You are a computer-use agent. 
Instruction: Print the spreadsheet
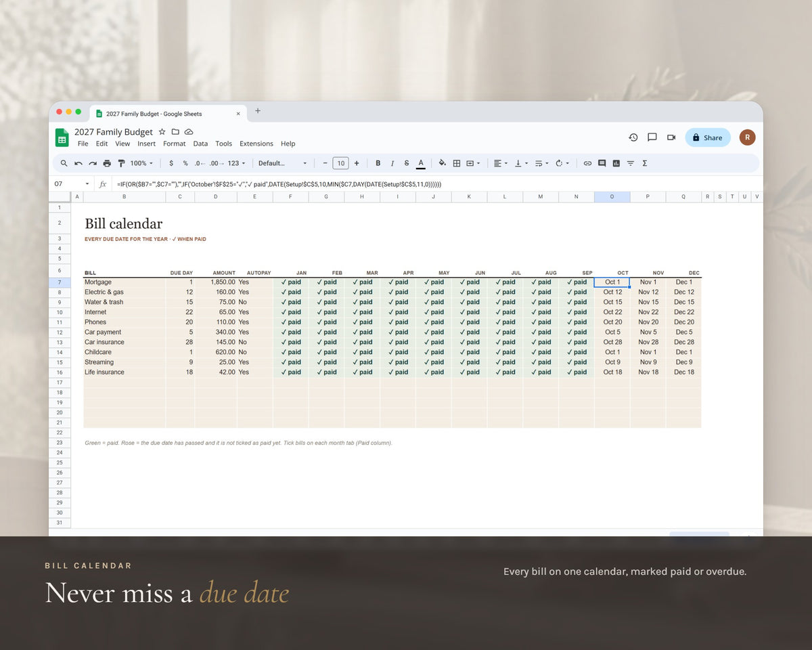(107, 163)
